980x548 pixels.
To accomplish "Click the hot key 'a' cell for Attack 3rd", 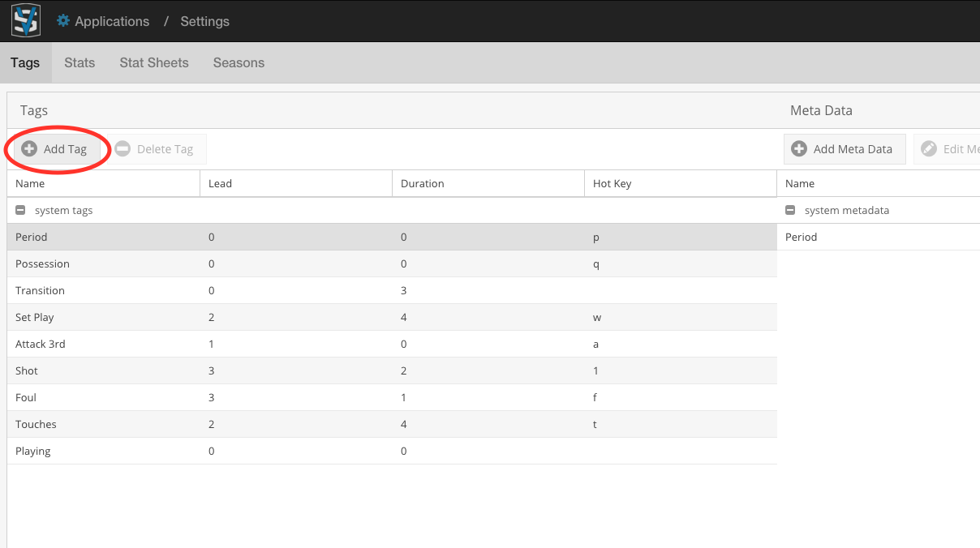I will [x=681, y=344].
